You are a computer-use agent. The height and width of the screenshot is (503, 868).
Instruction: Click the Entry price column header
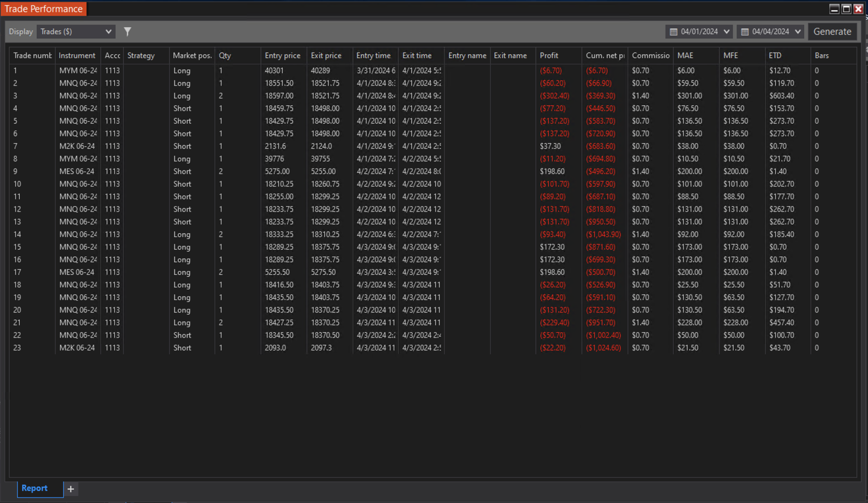click(282, 56)
